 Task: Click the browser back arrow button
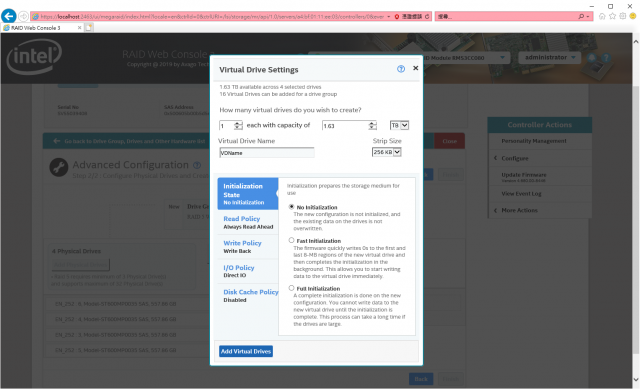tap(9, 16)
